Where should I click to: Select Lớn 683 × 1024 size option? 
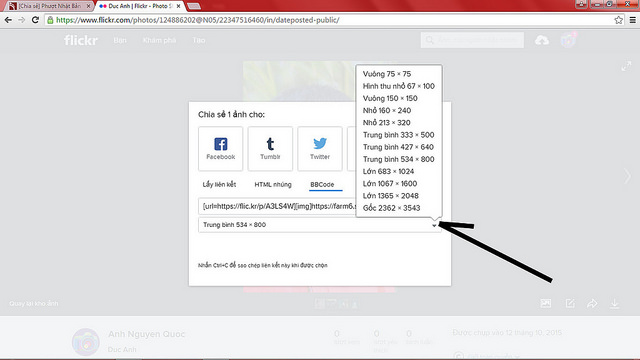(x=388, y=171)
